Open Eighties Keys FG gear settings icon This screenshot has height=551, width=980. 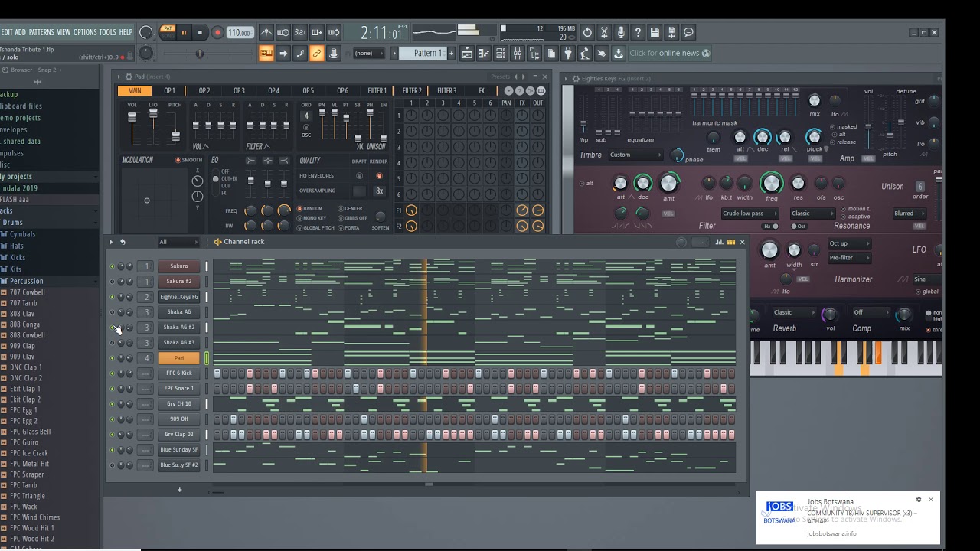tap(576, 78)
